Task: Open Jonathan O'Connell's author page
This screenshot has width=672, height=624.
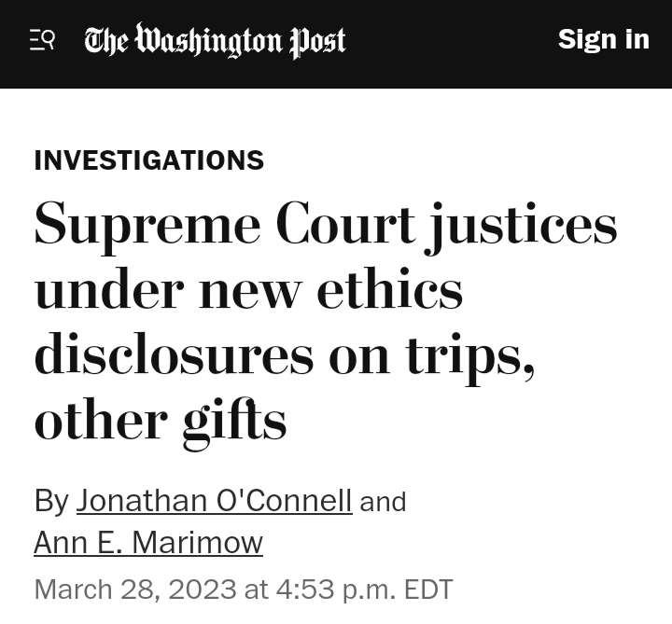Action: [x=215, y=500]
